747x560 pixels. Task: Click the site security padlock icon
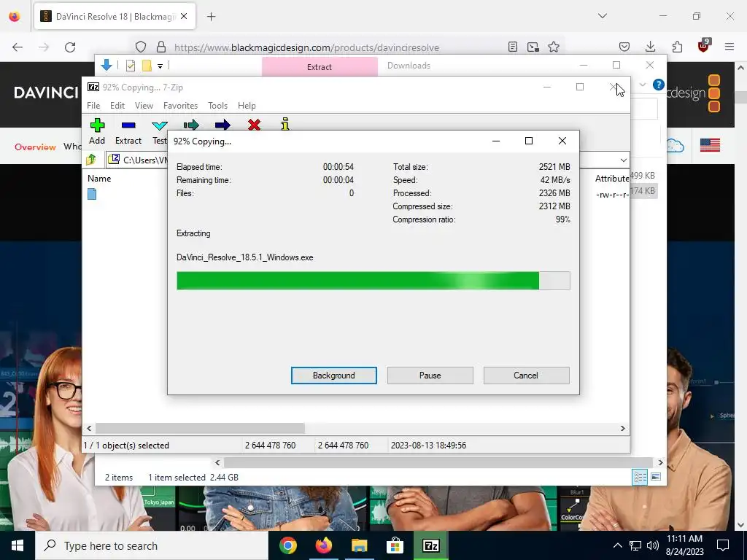coord(161,47)
